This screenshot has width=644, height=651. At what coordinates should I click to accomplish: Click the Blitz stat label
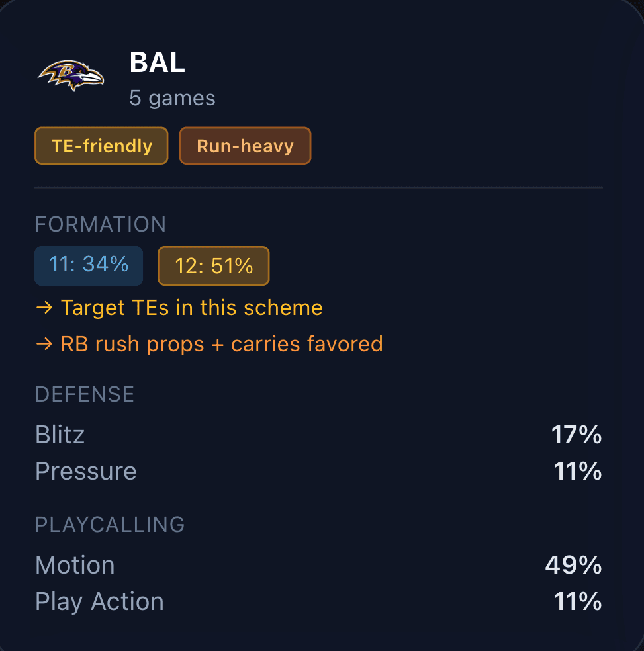tap(60, 435)
